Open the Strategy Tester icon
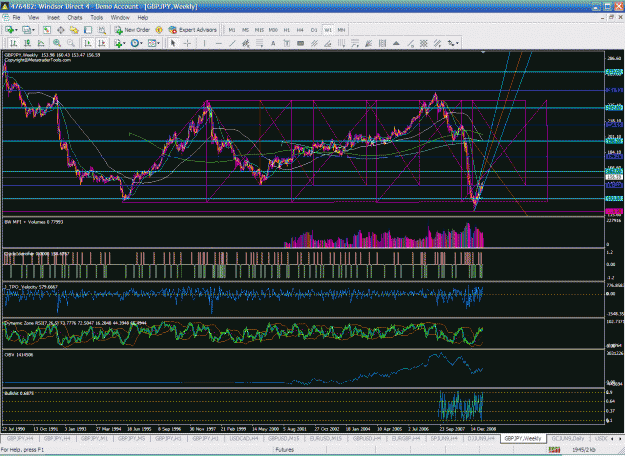Viewport: 625px width, 456px height. click(102, 30)
